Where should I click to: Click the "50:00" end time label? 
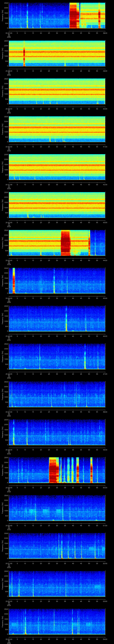pos(105,487)
